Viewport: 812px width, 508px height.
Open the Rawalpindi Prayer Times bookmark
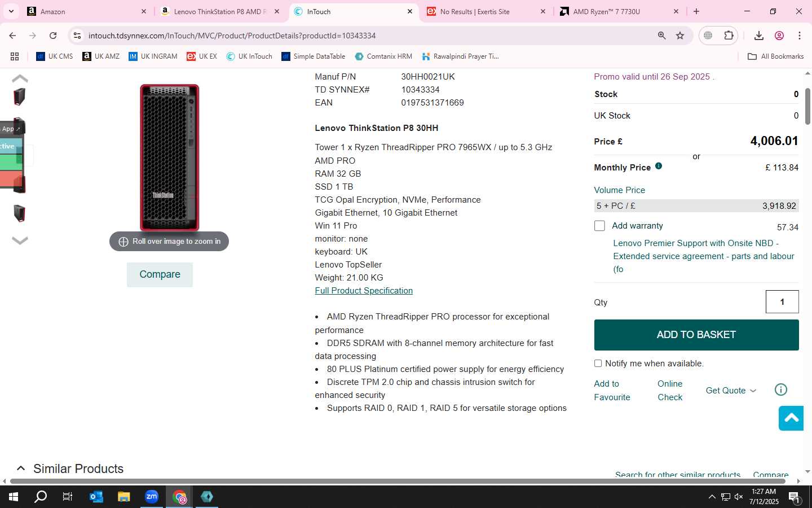coord(460,56)
